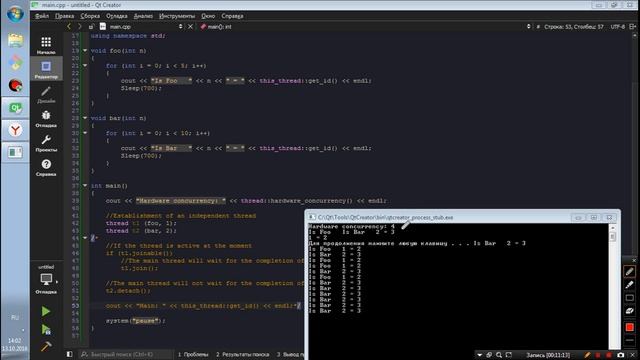640x360 pixels.
Task: Open the Windows Explorer taskbar icon
Action: (15, 40)
